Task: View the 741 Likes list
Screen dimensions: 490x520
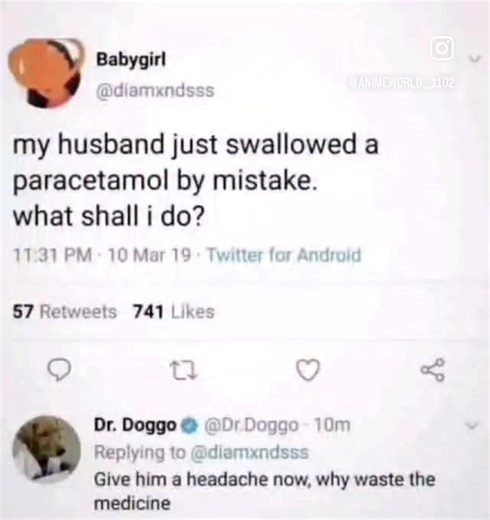Action: point(173,312)
